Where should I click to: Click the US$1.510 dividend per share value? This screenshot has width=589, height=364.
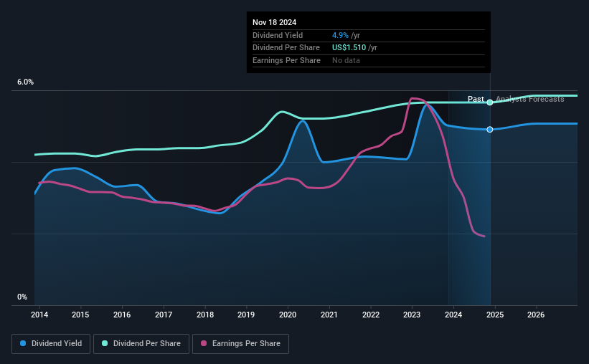(x=349, y=48)
